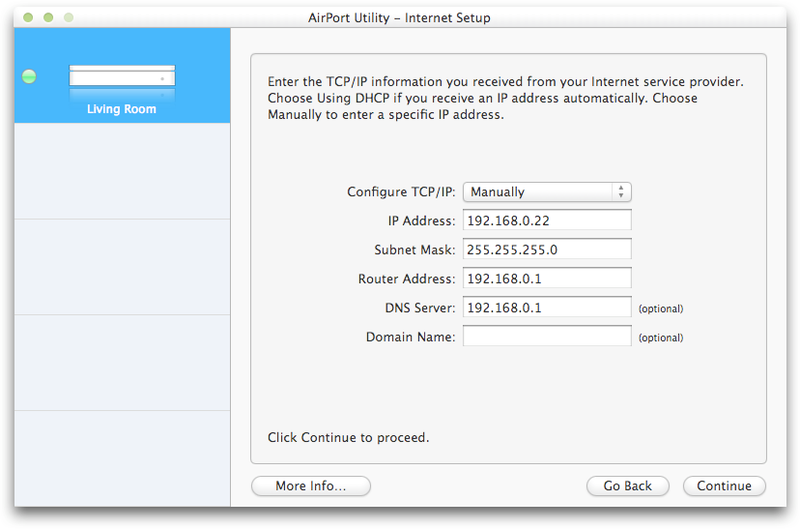Click the Manually popup stepper arrows
The height and width of the screenshot is (529, 800).
click(621, 192)
